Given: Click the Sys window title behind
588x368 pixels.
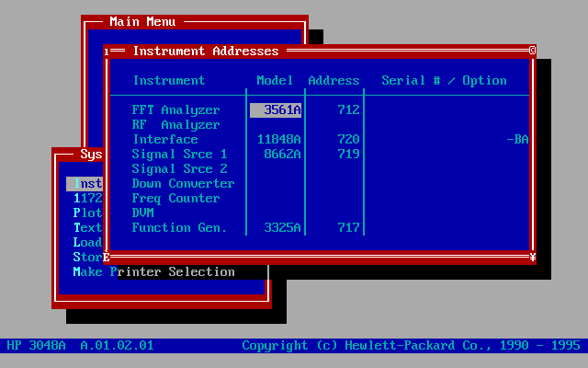Looking at the screenshot, I should [91, 155].
